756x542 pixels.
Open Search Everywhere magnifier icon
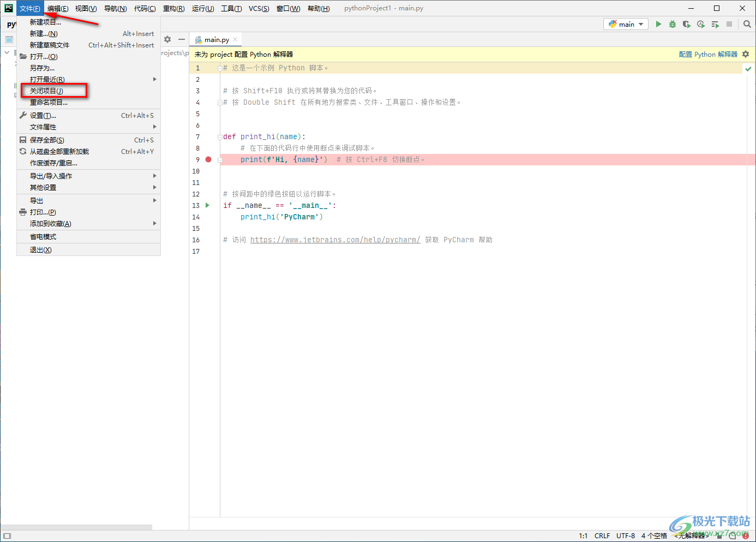click(747, 24)
